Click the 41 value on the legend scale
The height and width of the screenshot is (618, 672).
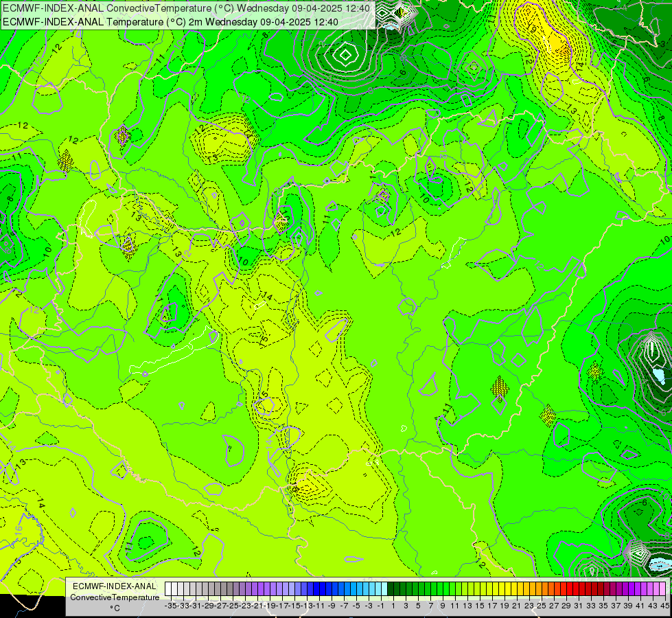click(640, 606)
